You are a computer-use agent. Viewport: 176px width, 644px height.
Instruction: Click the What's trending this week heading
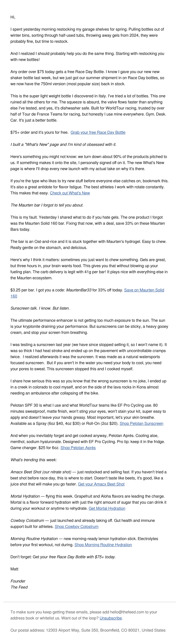coord(34,460)
